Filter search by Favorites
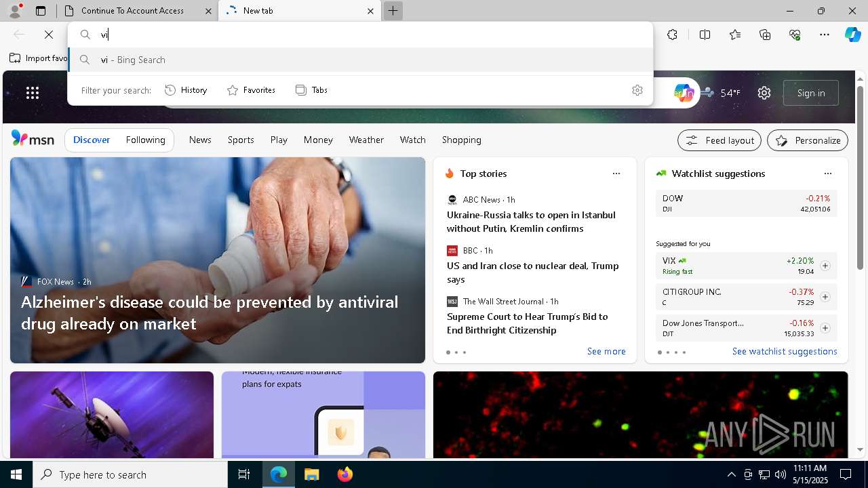This screenshot has width=868, height=488. [x=251, y=90]
